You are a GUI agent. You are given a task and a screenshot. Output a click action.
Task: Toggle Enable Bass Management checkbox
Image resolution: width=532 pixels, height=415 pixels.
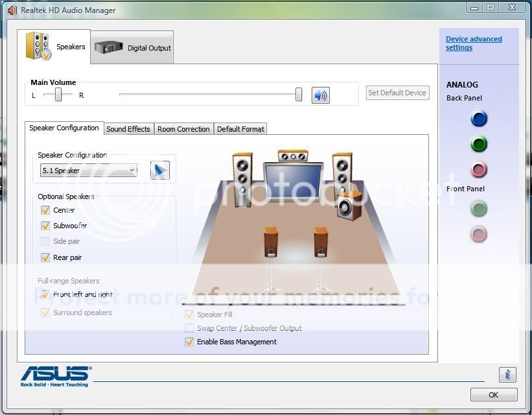point(189,342)
